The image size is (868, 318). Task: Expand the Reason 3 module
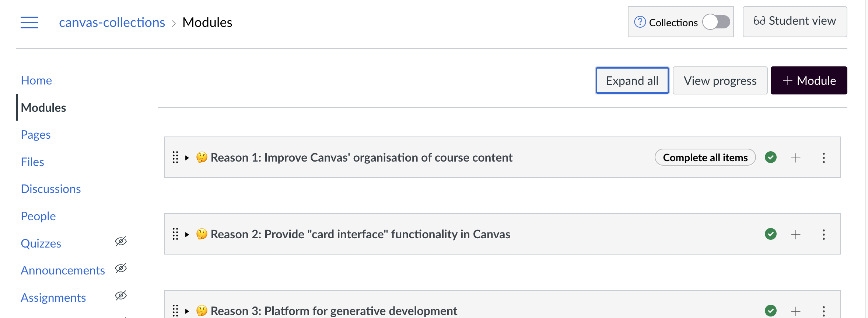point(187,311)
